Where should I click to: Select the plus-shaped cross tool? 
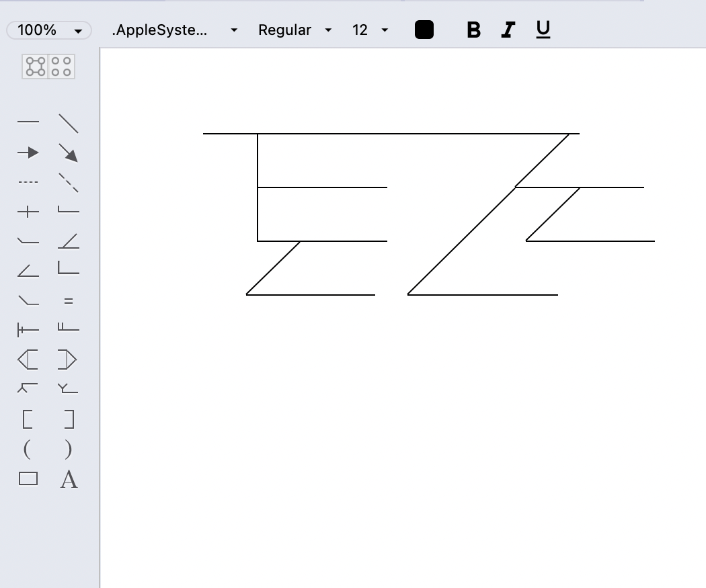coord(28,212)
